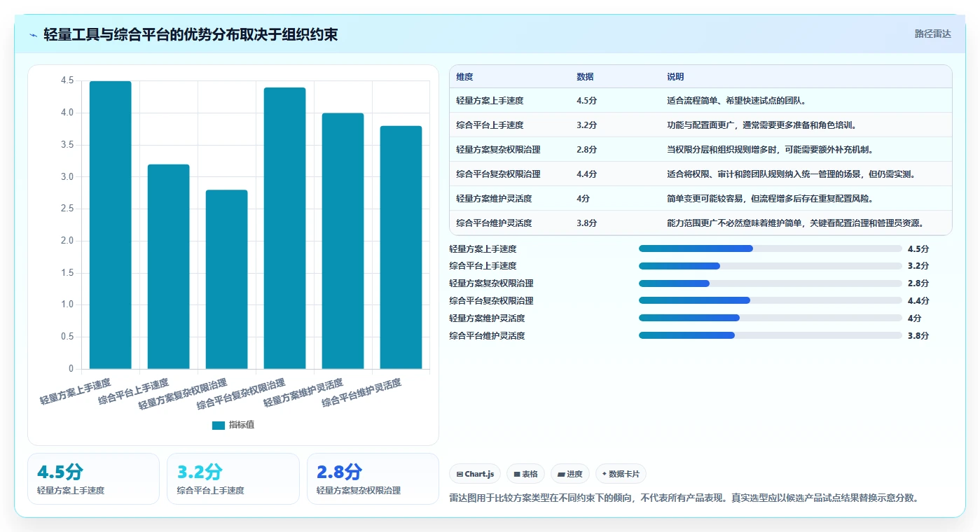Click the 3.8分 table cell
The image size is (980, 532).
click(587, 223)
